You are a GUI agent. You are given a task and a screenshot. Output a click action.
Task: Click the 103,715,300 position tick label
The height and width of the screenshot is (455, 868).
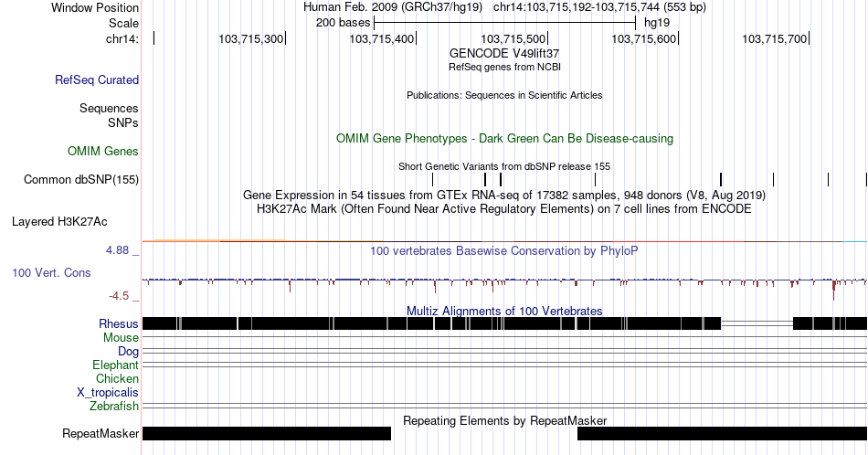point(250,38)
